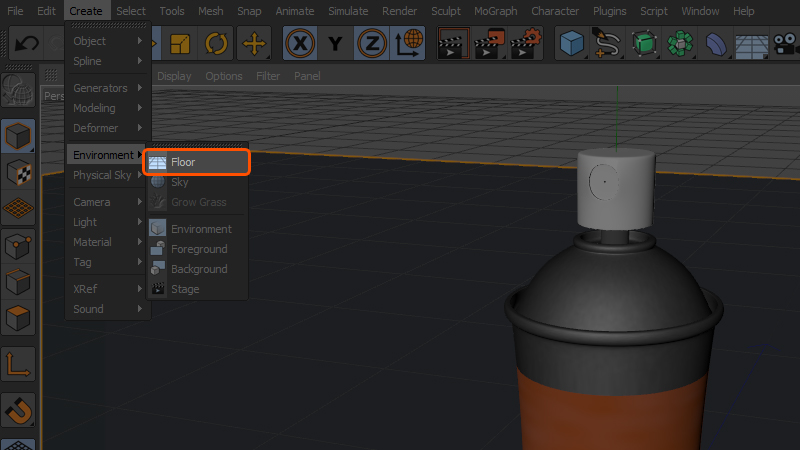Open Edit Render Settings gear clapperboard
The height and width of the screenshot is (450, 800).
(x=526, y=44)
